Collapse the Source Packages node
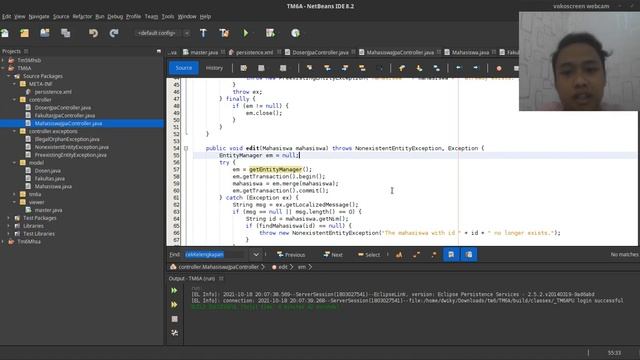Screen dimensions: 640x360 click(x=9, y=76)
